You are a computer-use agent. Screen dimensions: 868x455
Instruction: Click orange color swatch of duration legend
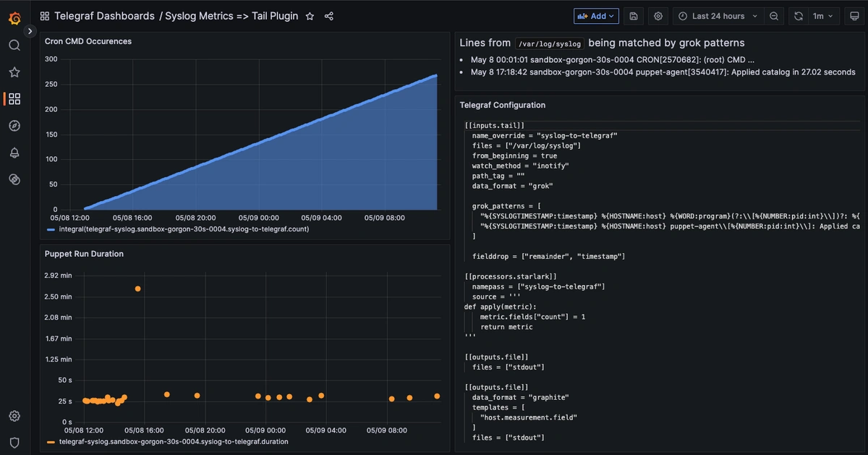pos(51,441)
